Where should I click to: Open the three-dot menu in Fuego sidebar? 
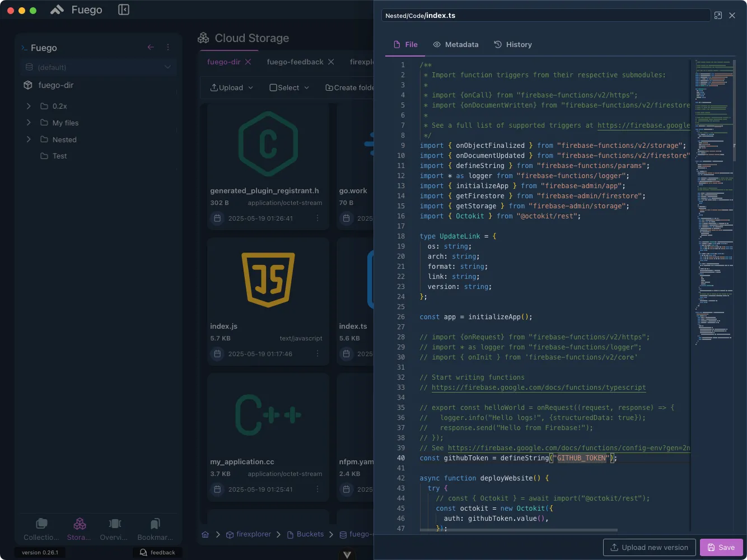coord(168,48)
